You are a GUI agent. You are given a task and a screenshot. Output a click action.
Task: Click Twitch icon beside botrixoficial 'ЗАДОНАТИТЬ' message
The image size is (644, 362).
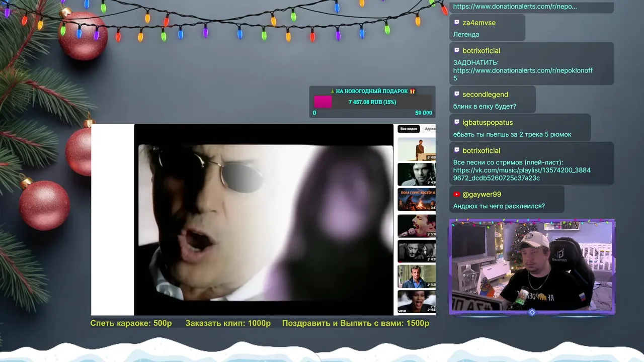(457, 50)
